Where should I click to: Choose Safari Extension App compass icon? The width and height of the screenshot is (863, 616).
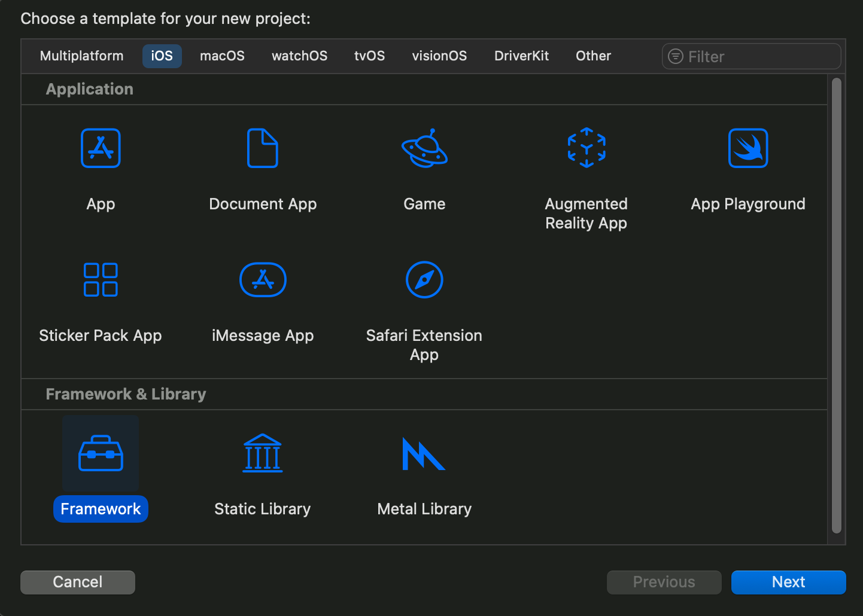coord(424,280)
